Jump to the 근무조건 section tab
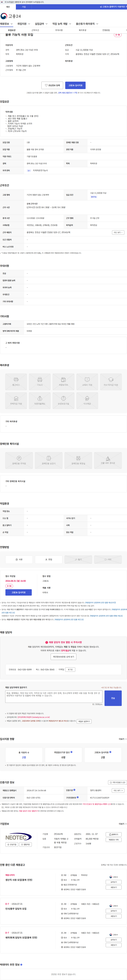The width and height of the screenshot is (127, 980). click(35, 30)
